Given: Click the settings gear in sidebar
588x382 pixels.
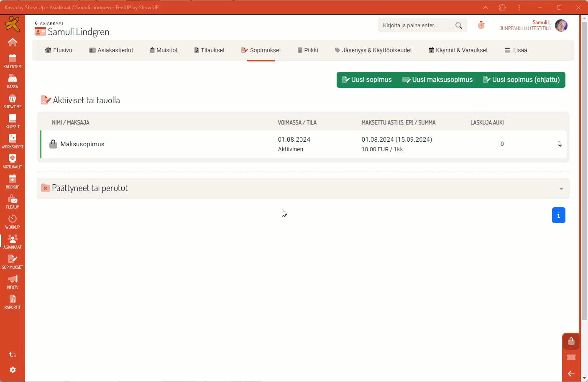Looking at the screenshot, I should tap(13, 370).
